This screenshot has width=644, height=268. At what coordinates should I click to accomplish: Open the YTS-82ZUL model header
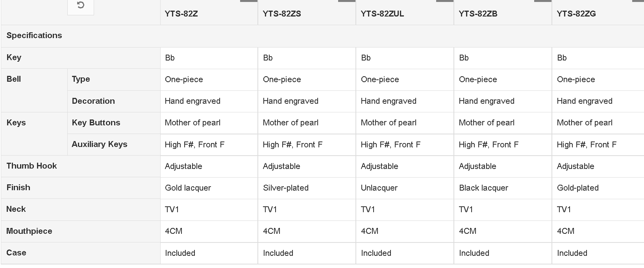382,14
